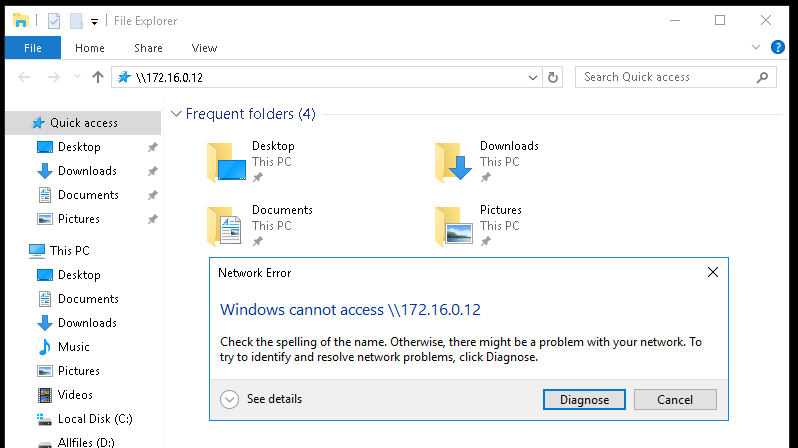Select Pictures under Quick access in sidebar
This screenshot has height=448, width=798.
pos(78,219)
